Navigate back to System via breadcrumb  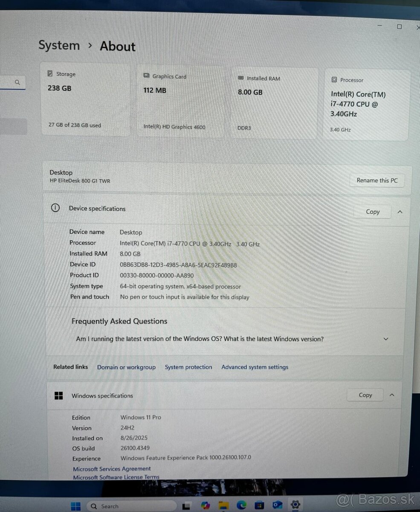(x=59, y=46)
